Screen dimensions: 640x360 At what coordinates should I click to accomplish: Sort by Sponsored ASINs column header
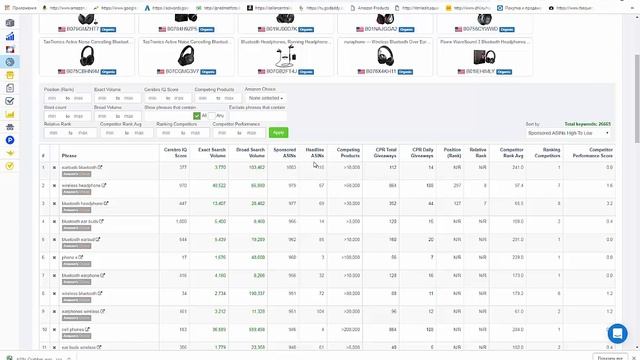[284, 153]
